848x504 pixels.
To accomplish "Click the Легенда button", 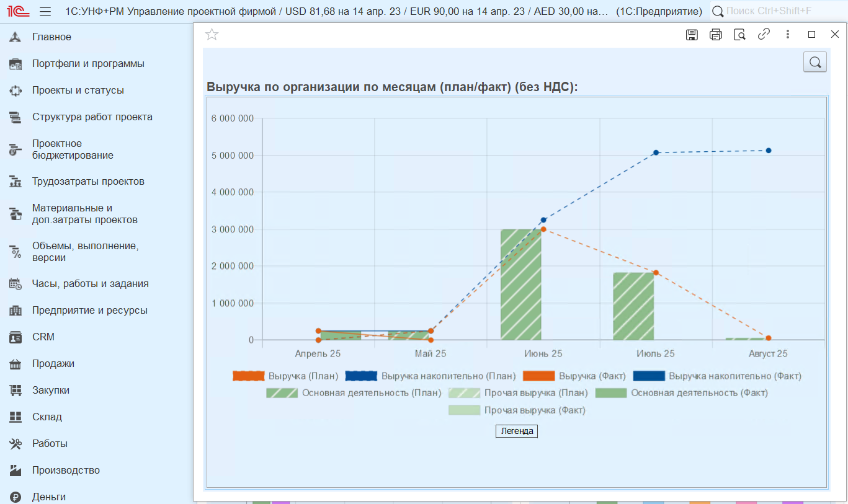I will (517, 431).
